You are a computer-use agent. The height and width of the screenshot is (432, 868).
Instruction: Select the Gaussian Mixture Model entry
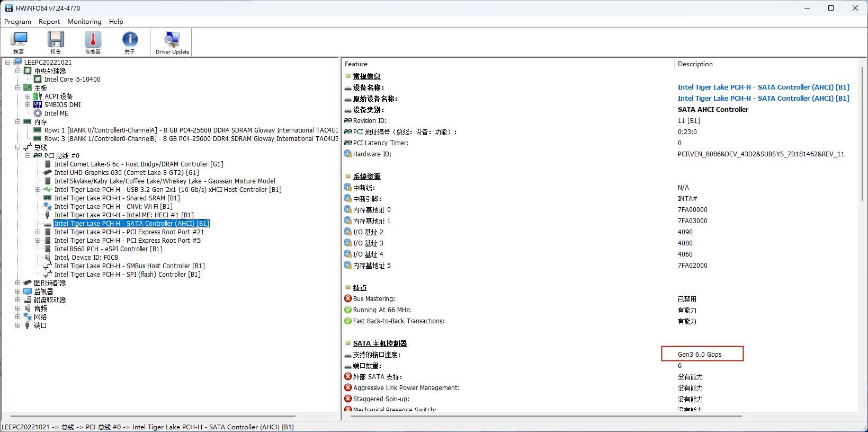pyautogui.click(x=165, y=181)
